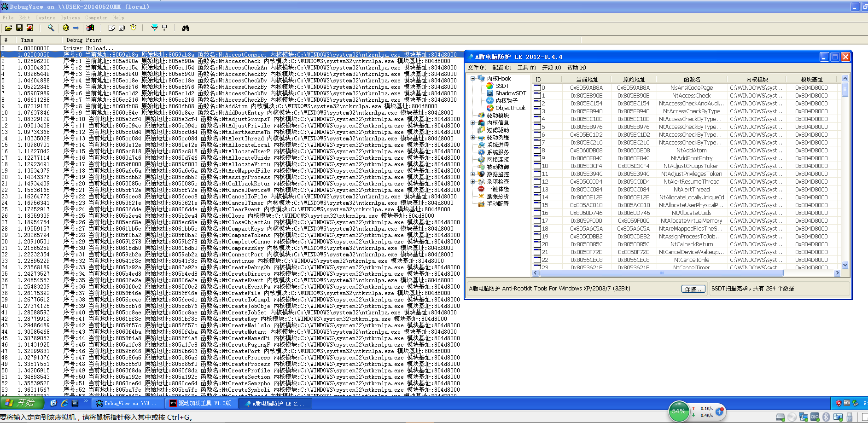Click the Clear display icon with red X
This screenshot has width=868, height=423.
point(30,28)
